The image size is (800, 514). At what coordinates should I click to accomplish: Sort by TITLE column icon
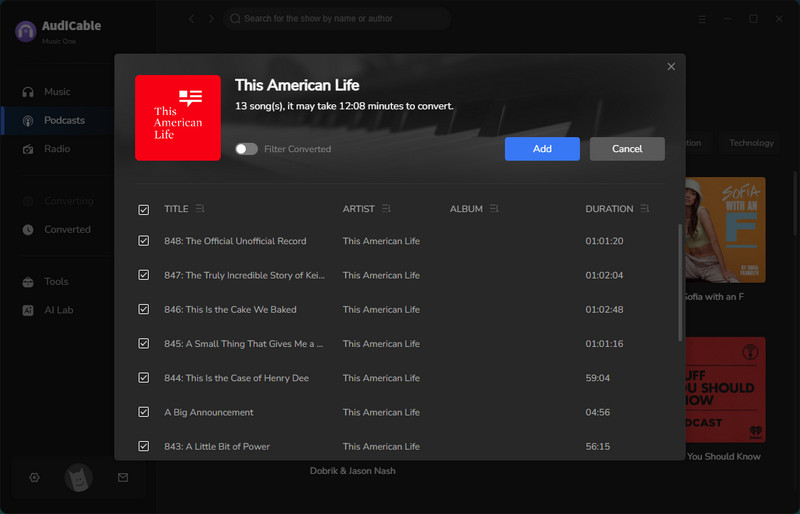point(200,209)
